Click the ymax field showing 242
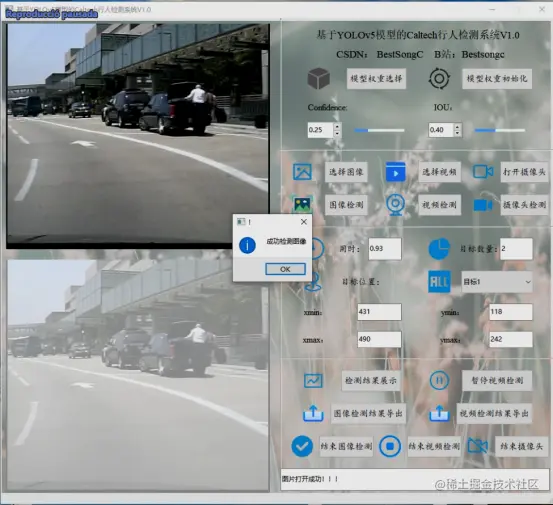Image resolution: width=553 pixels, height=505 pixels. (511, 339)
